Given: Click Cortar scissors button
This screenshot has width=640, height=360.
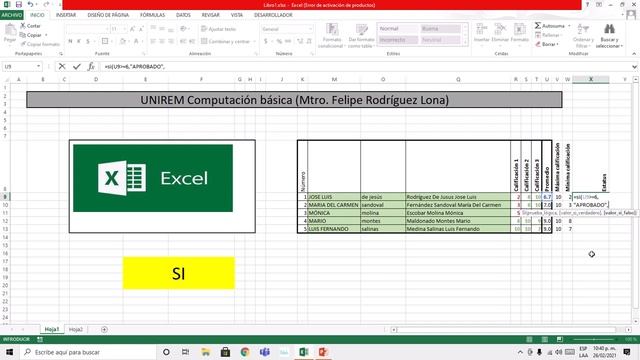Looking at the screenshot, I should click(x=30, y=26).
